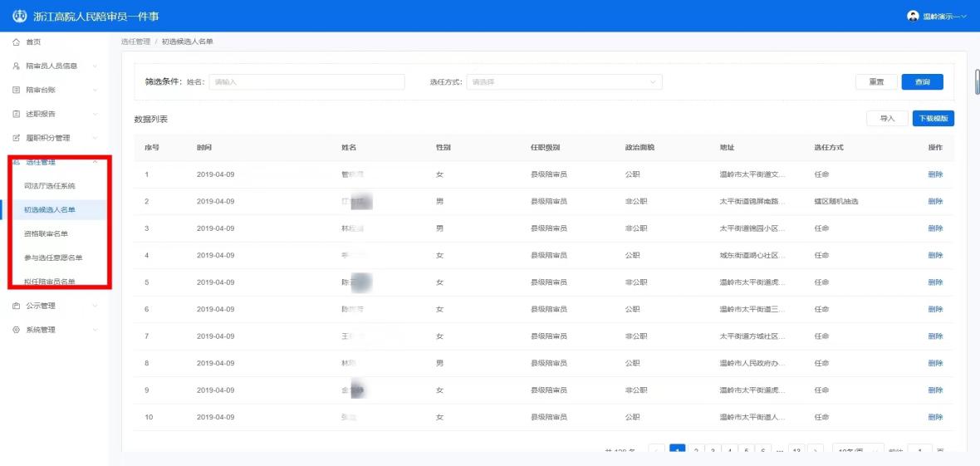Open the 选任方式 filter dropdown
The width and height of the screenshot is (980, 466).
pos(564,82)
